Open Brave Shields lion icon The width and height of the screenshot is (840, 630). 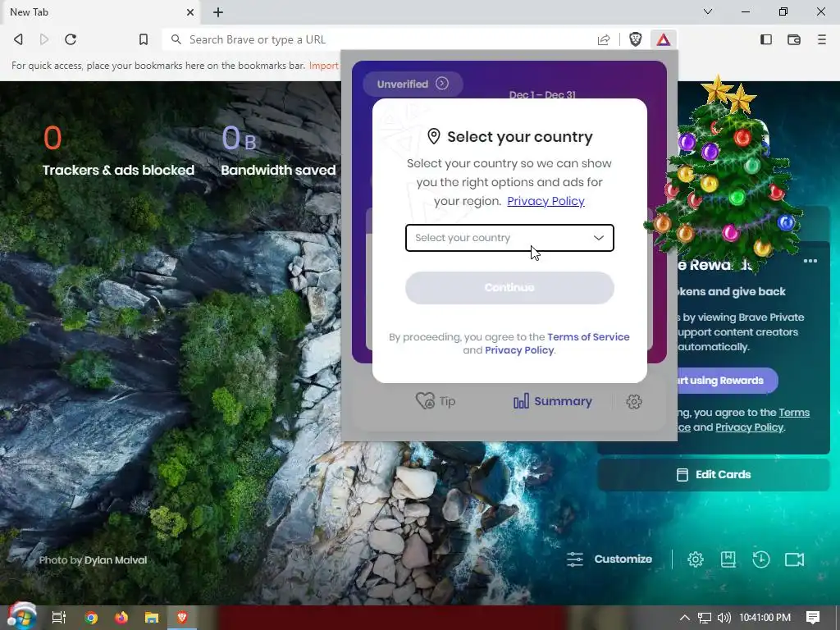(x=636, y=39)
